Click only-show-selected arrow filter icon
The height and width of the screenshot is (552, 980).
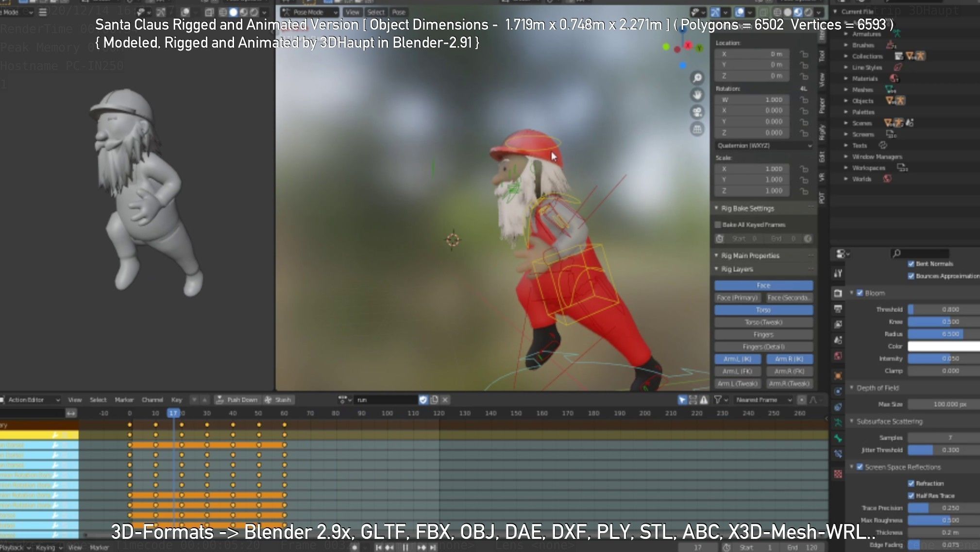(682, 400)
